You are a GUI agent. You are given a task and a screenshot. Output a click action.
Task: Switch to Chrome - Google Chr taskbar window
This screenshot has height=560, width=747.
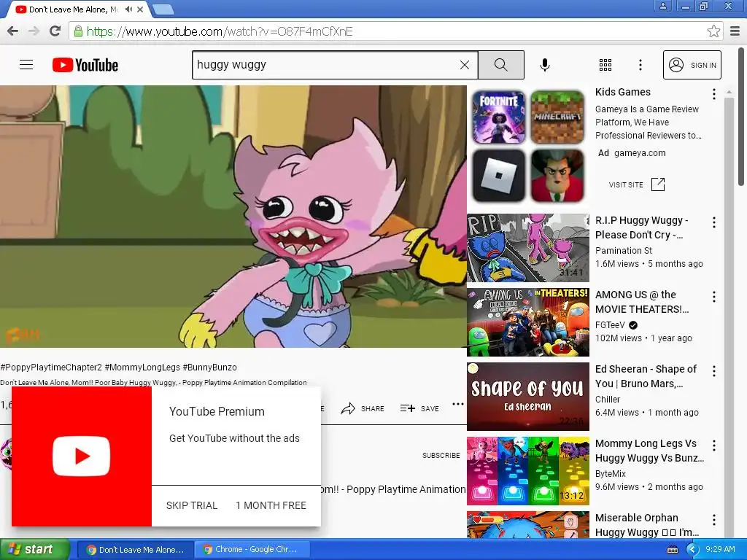click(252, 550)
